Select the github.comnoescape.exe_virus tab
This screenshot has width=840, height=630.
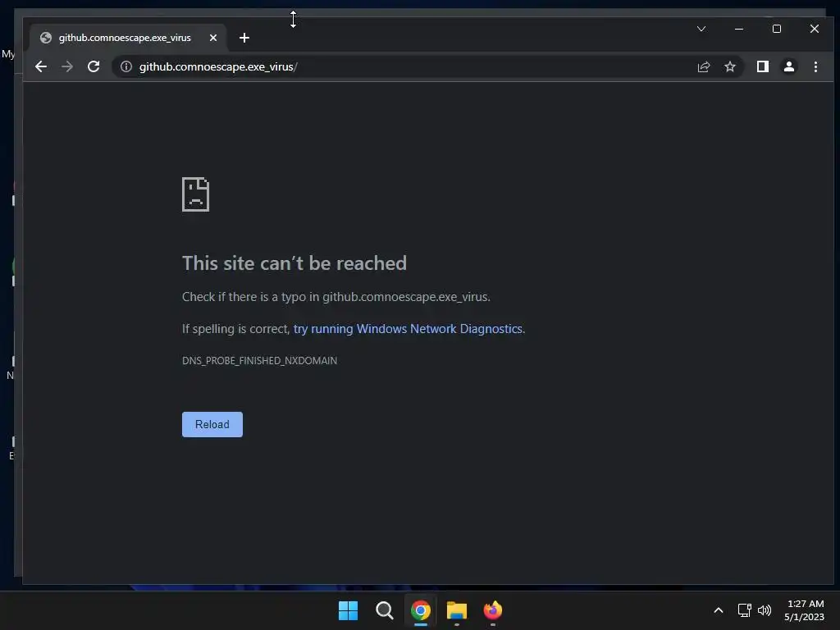click(x=128, y=38)
